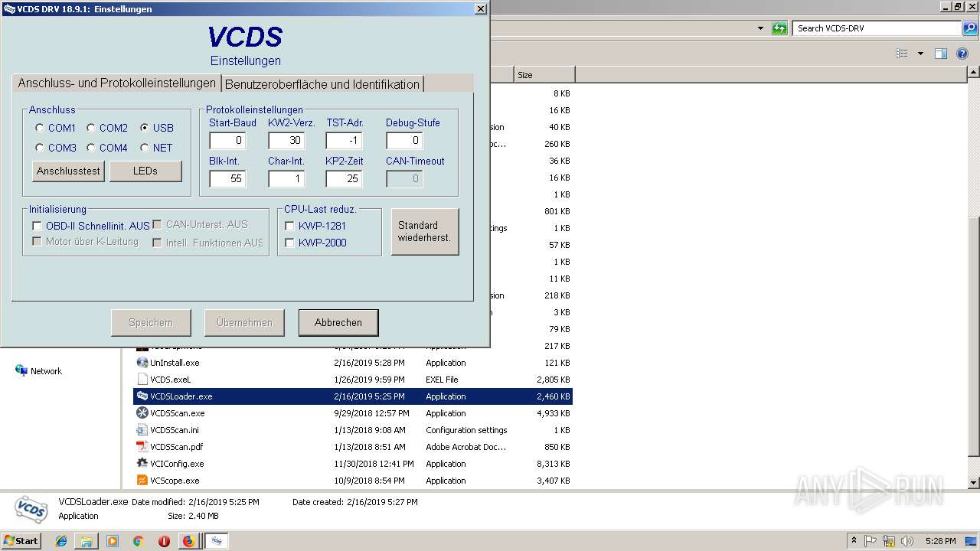Viewport: 980px width, 551px height.
Task: Click into the Start-Baud field
Action: coord(227,141)
